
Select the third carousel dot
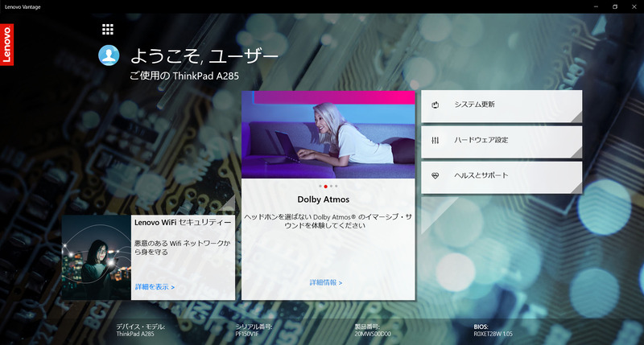click(x=332, y=187)
